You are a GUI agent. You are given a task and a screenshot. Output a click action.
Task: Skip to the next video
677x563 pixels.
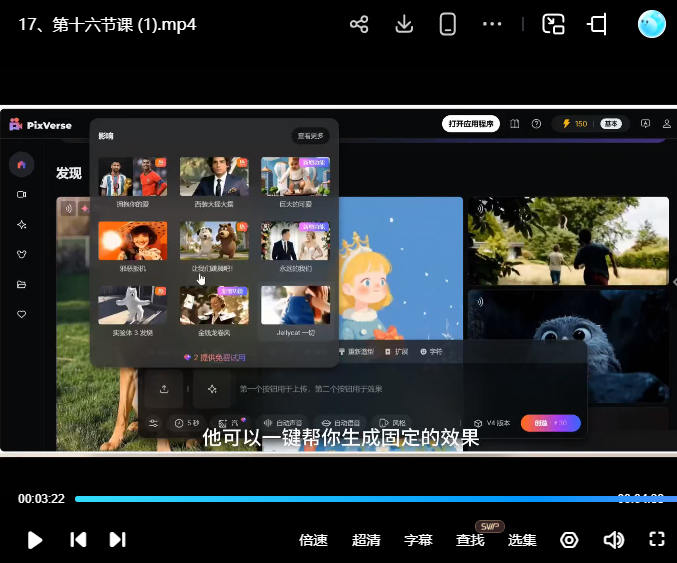[x=117, y=540]
